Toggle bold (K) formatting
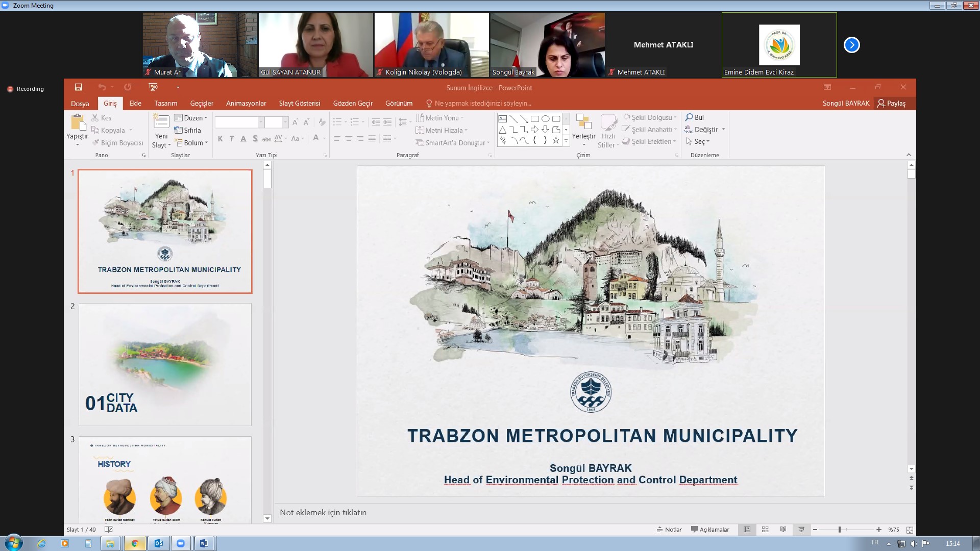The image size is (980, 551). [x=220, y=138]
